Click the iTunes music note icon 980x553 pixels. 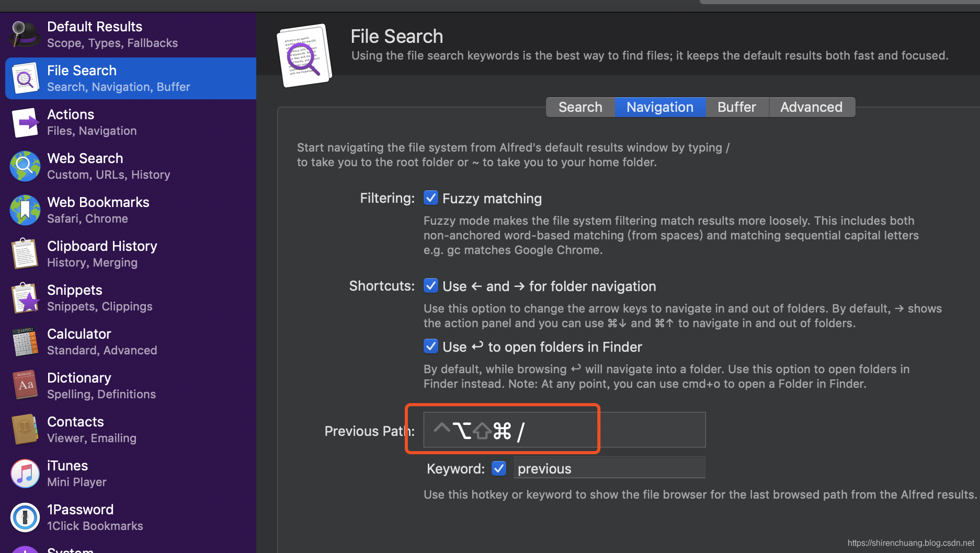click(x=25, y=474)
